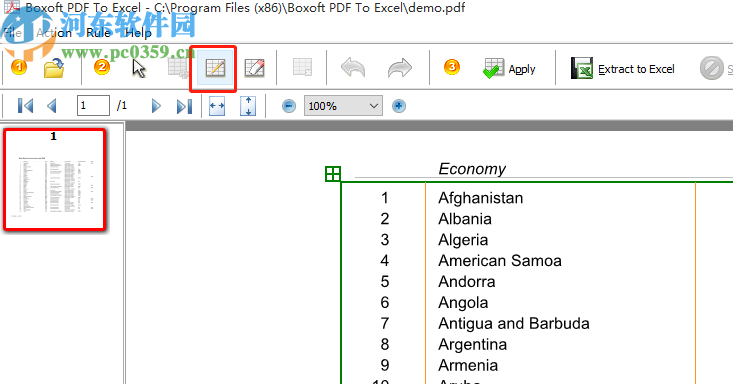This screenshot has height=384, width=733.
Task: Open the 100% zoom dropdown
Action: 343,106
